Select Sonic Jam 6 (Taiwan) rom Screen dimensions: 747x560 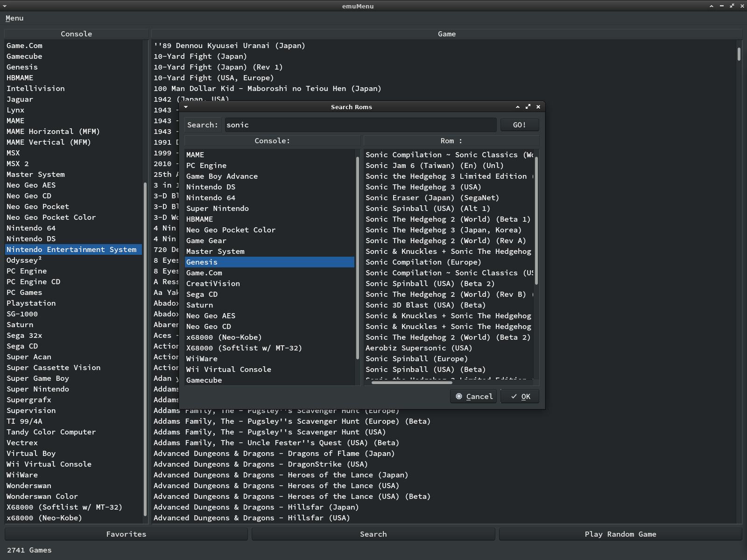pyautogui.click(x=449, y=166)
